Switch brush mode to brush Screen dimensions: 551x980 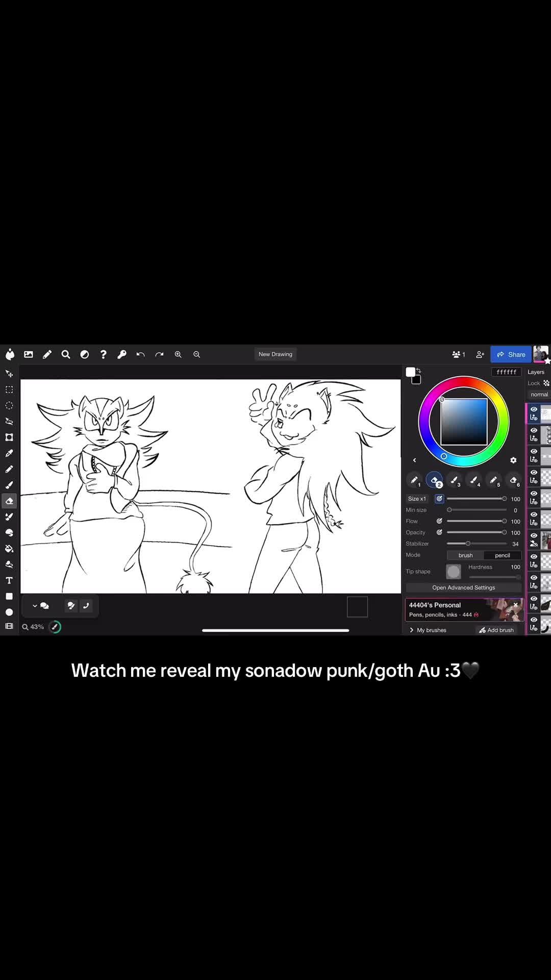[465, 555]
